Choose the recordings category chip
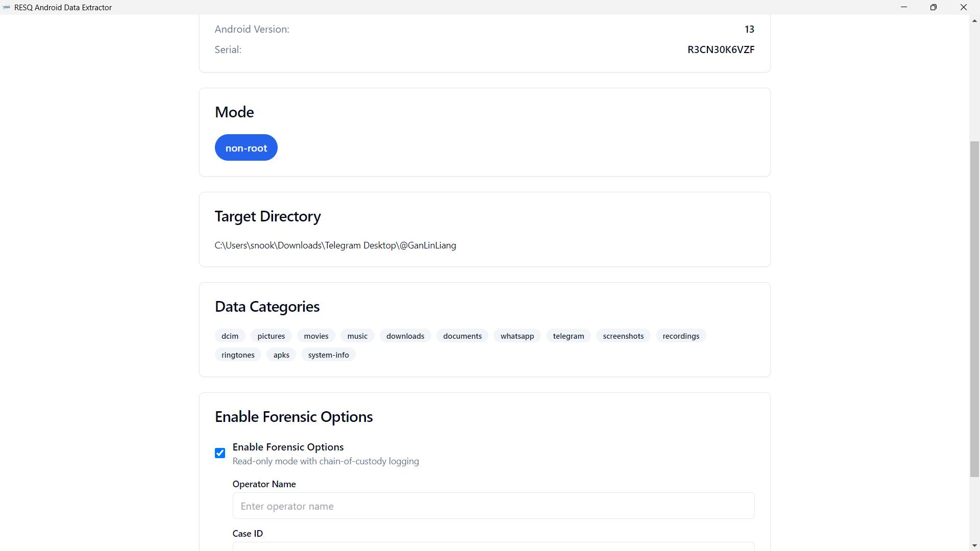Screen dimensions: 980x551 point(681,336)
